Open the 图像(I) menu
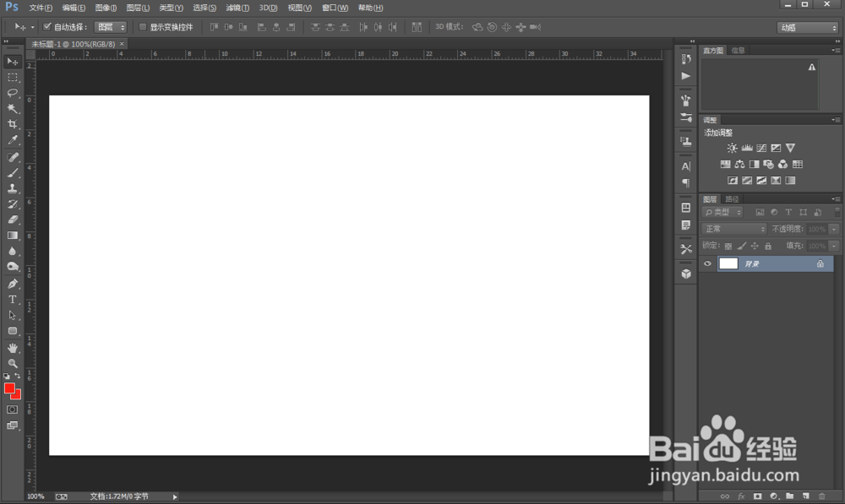 106,8
